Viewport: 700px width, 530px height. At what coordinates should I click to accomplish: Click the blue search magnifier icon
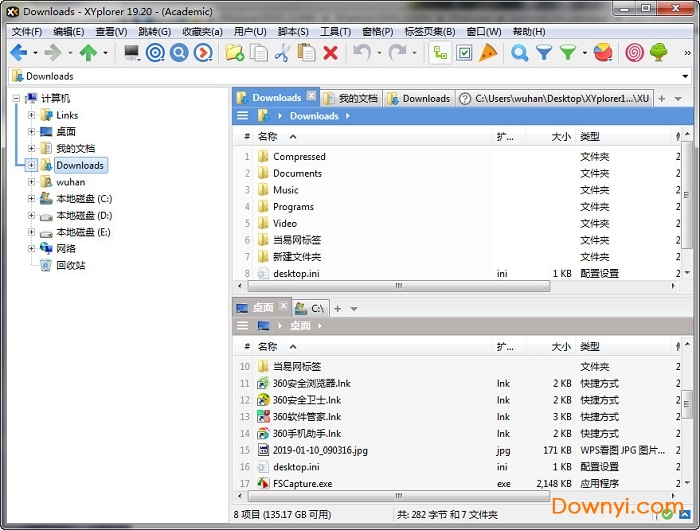(x=520, y=53)
